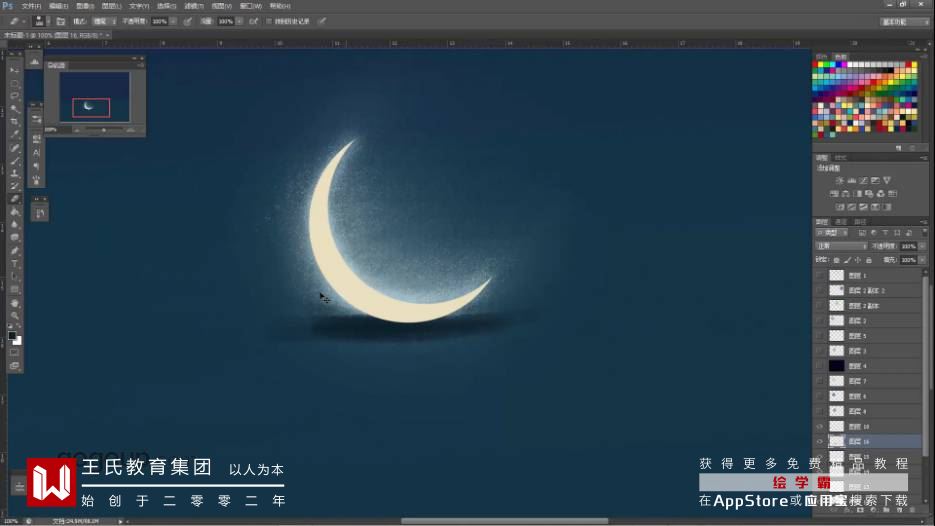
Task: Open the layer filter kind dropdown
Action: tap(831, 233)
